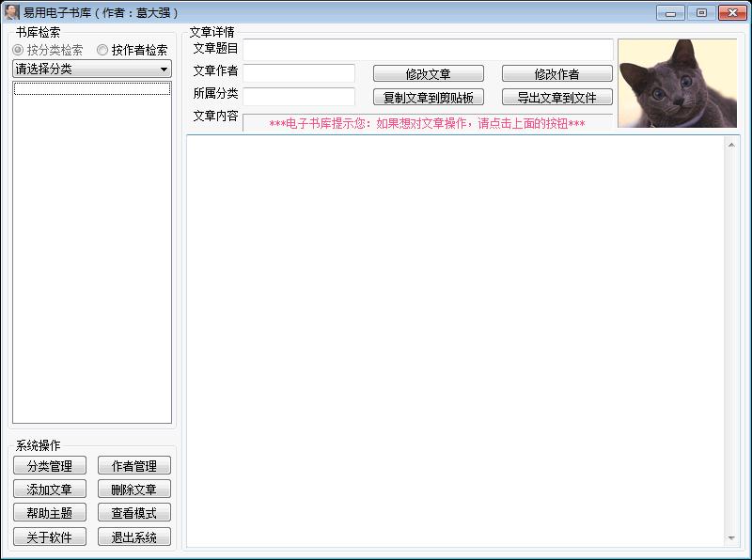Image resolution: width=752 pixels, height=560 pixels.
Task: Click the empty row in article list
Action: (92, 88)
